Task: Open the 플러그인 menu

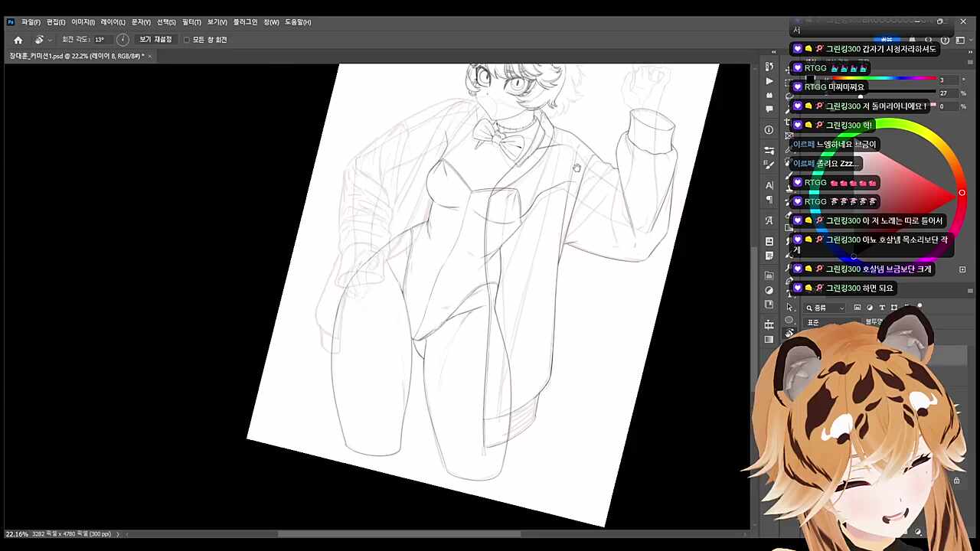Action: pyautogui.click(x=245, y=22)
